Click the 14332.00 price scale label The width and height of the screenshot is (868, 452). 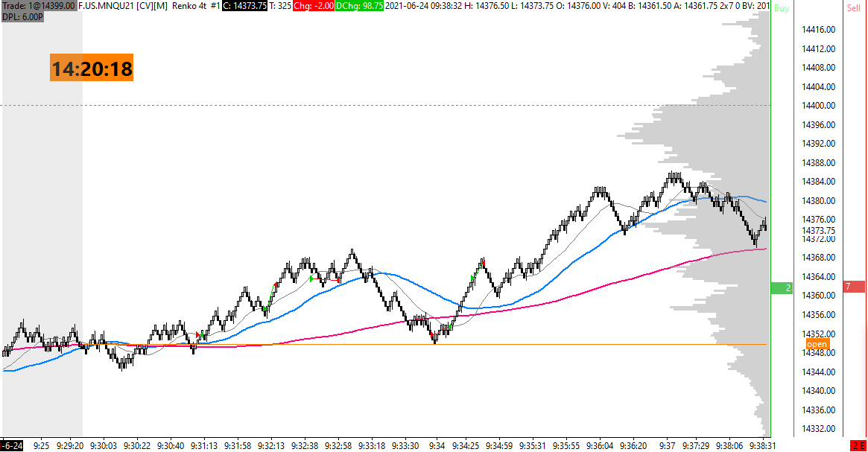click(818, 429)
